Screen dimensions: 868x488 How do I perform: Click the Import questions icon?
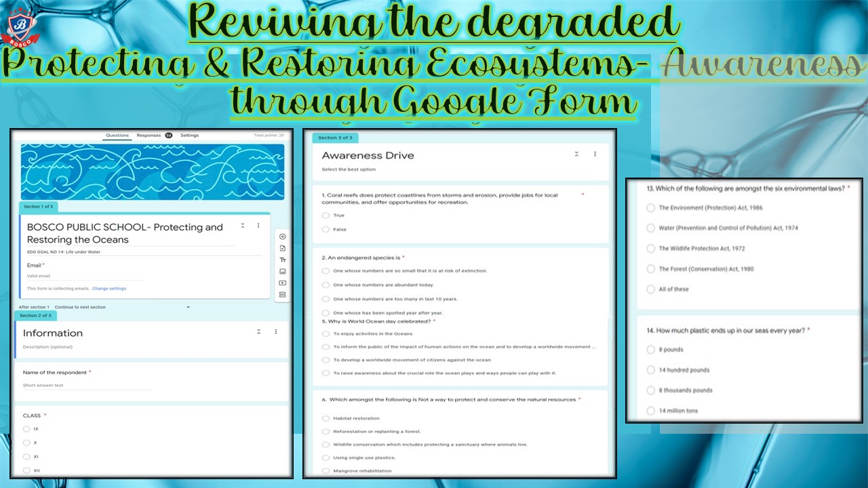pyautogui.click(x=283, y=248)
